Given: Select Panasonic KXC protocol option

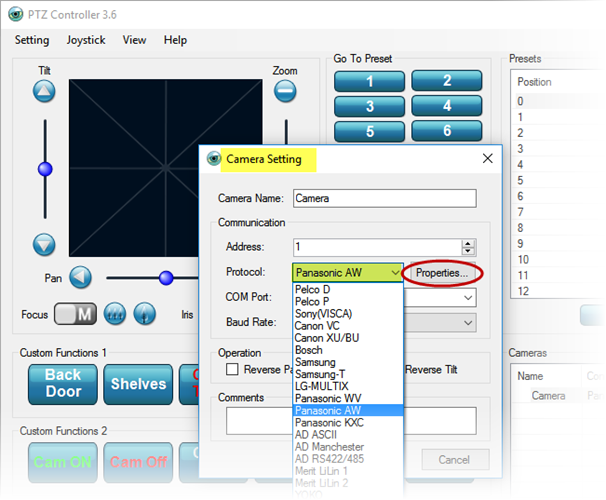Looking at the screenshot, I should coord(348,422).
